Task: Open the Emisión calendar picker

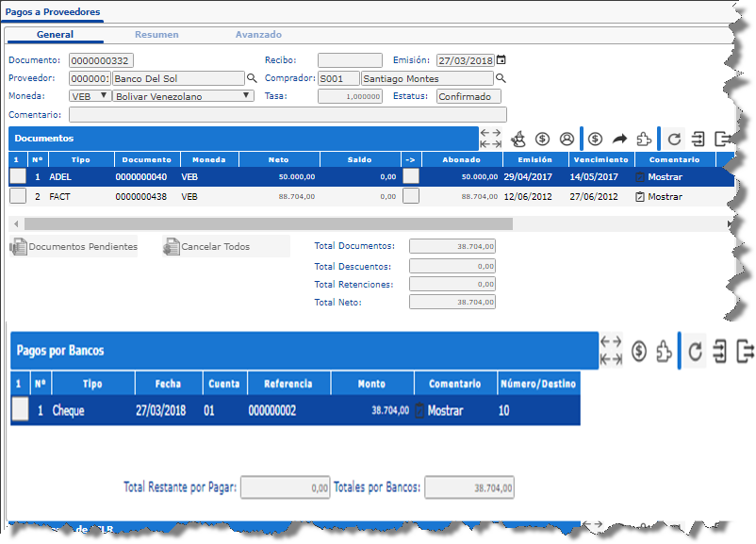Action: point(501,59)
